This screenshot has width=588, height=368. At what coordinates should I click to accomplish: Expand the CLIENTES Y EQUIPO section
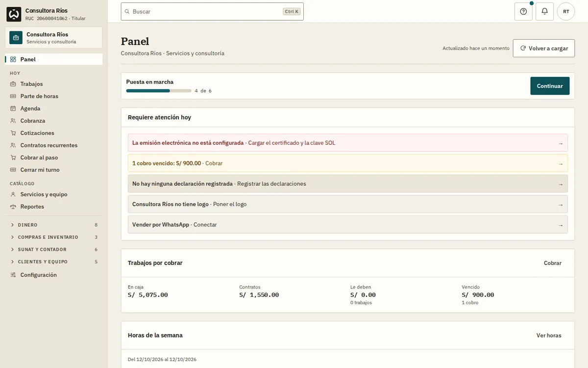pos(54,262)
